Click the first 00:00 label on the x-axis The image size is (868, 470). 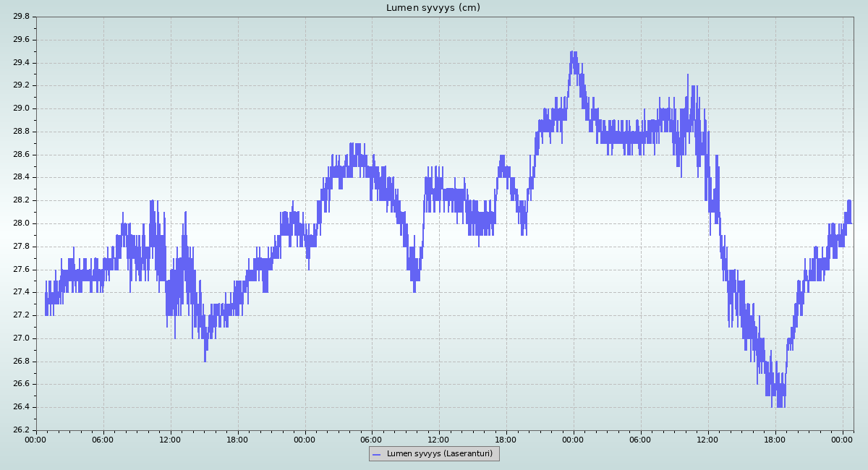[x=36, y=439]
